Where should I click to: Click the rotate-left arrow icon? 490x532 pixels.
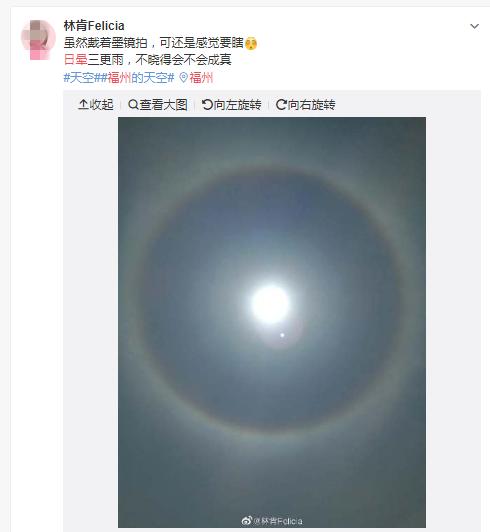point(207,104)
